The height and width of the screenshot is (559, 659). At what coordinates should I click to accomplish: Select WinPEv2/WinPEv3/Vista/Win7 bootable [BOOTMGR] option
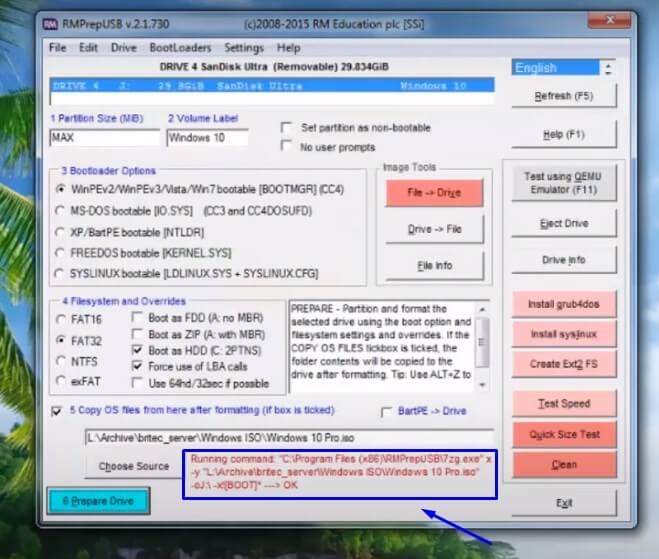61,189
